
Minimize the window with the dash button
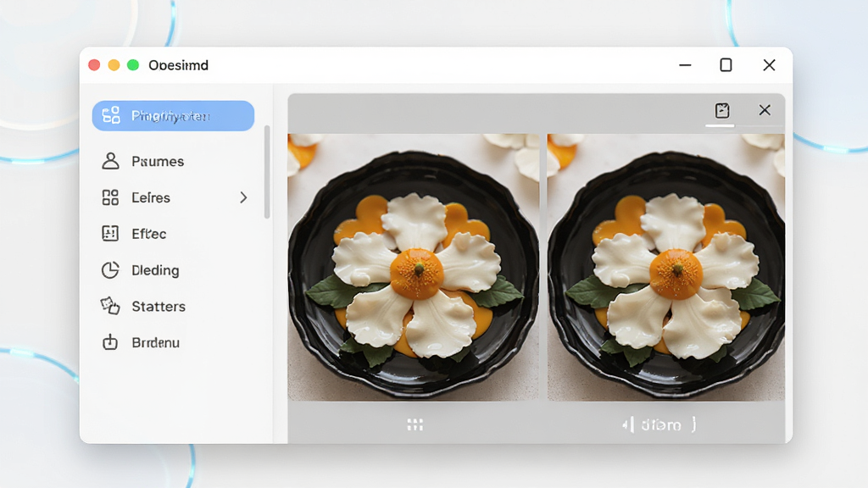pos(685,65)
